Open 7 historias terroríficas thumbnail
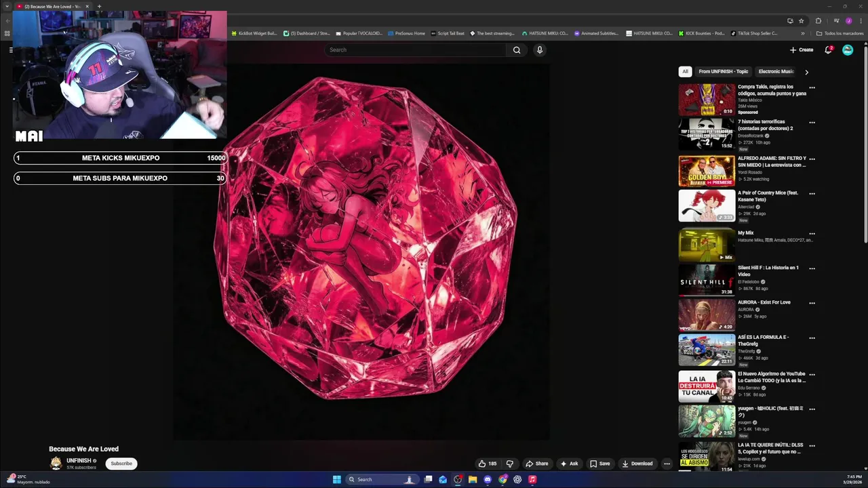This screenshot has width=868, height=488. coord(707,135)
